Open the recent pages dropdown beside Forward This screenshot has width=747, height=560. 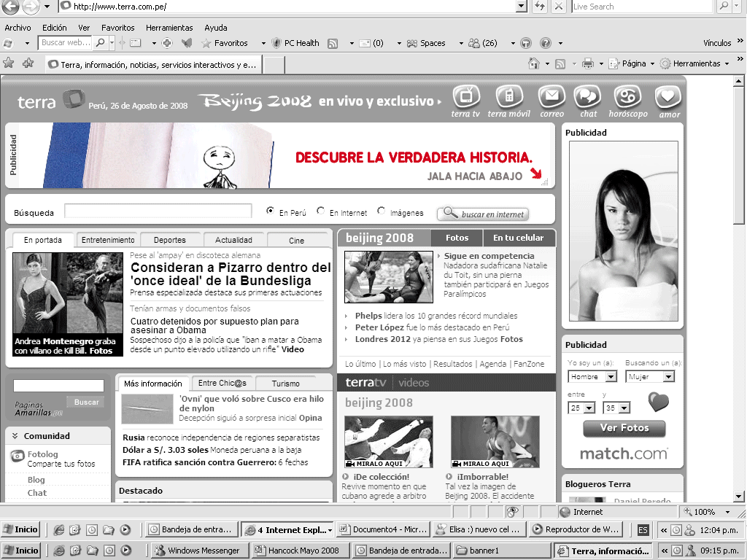tap(47, 7)
